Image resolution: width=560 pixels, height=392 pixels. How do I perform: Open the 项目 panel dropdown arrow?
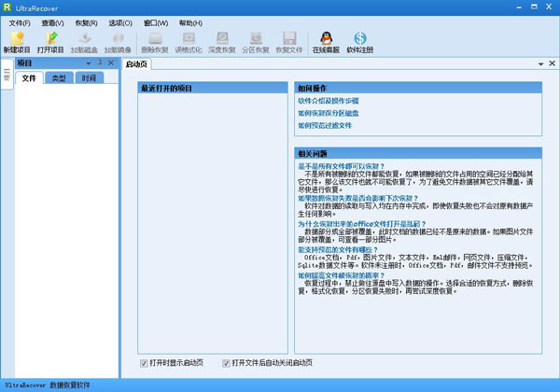coord(88,63)
